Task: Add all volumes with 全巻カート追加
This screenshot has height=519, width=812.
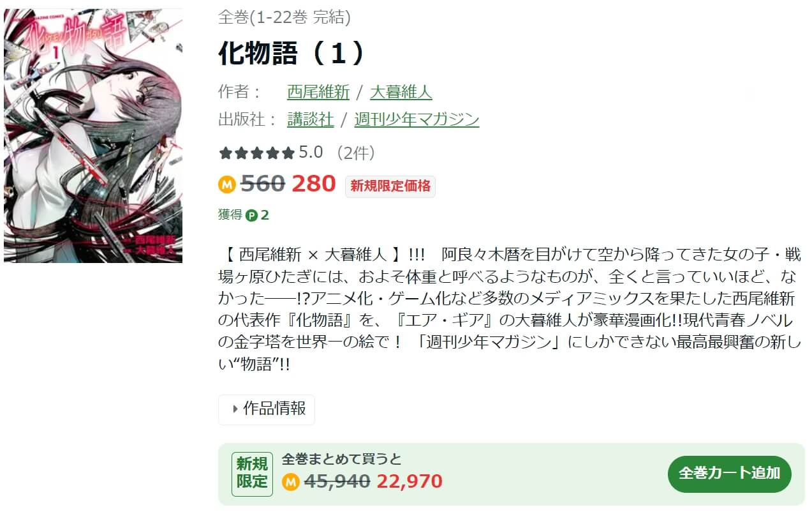Action: pyautogui.click(x=730, y=474)
